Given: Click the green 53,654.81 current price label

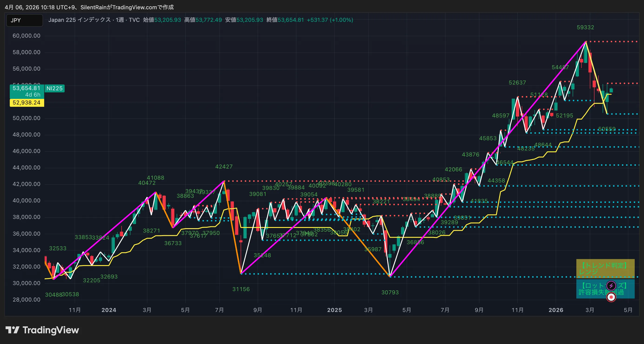Looking at the screenshot, I should pyautogui.click(x=27, y=91).
